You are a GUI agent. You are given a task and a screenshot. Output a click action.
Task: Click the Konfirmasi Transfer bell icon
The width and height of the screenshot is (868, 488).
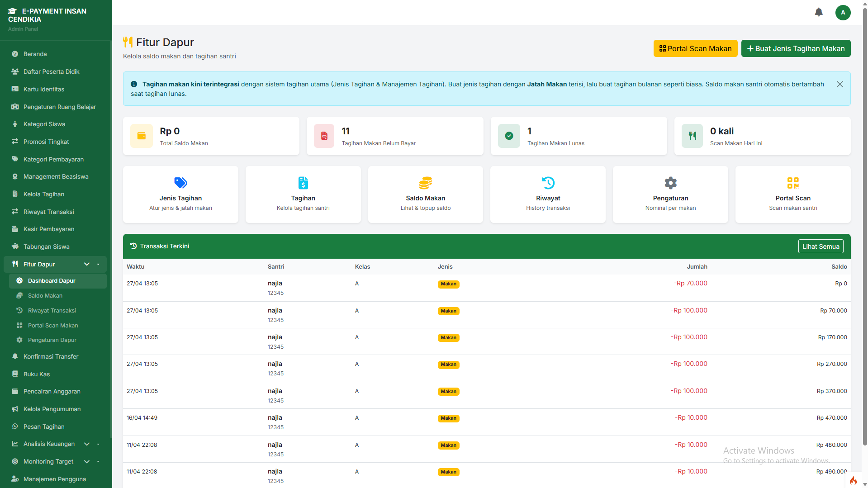(x=15, y=356)
